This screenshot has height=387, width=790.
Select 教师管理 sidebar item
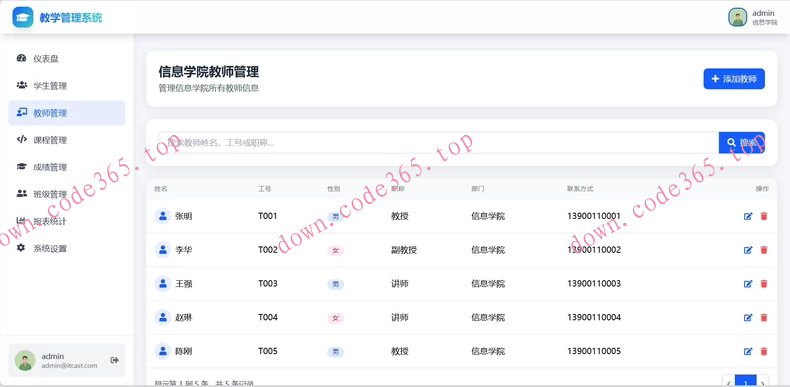click(67, 113)
